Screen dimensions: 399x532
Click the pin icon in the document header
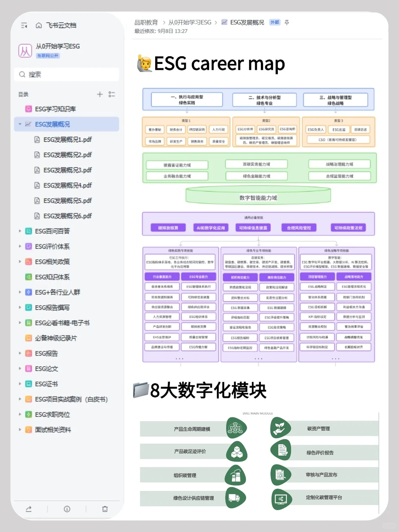point(287,22)
